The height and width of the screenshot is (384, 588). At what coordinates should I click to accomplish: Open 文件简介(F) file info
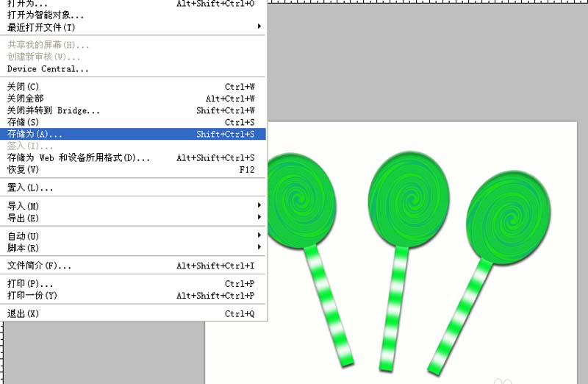pos(133,266)
